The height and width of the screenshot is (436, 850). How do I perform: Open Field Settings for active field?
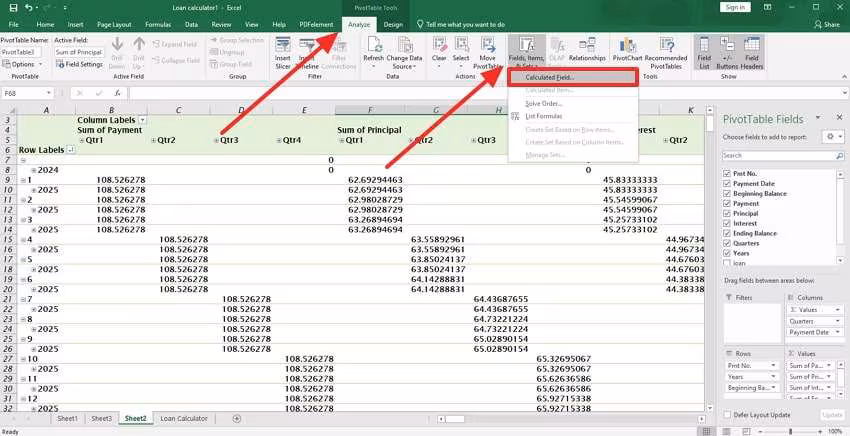(79, 65)
